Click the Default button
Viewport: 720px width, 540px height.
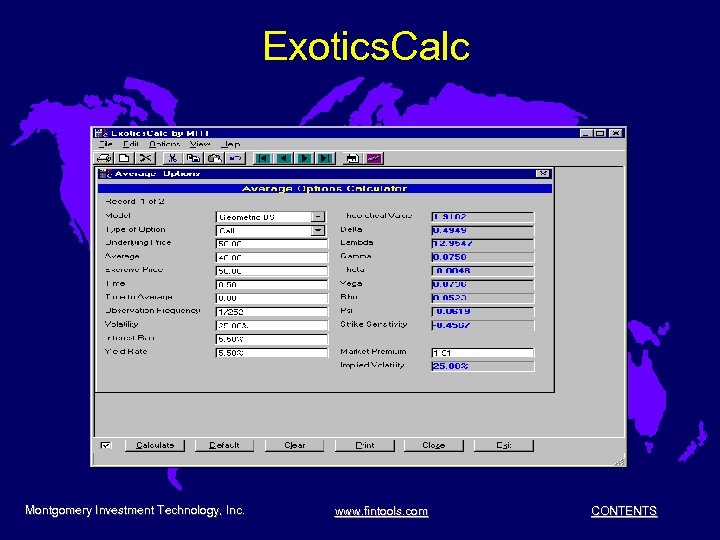coord(224,445)
